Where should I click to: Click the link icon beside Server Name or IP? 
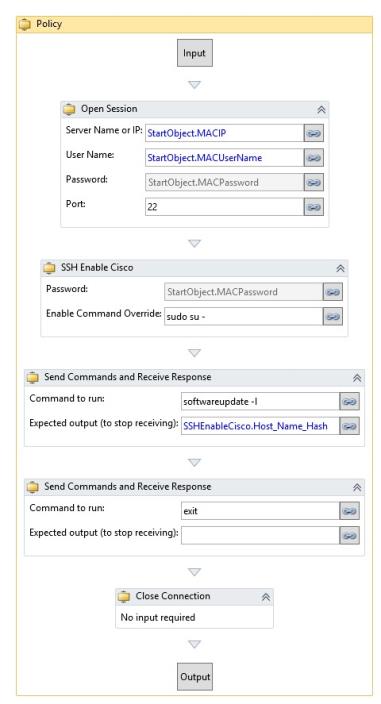tap(314, 133)
